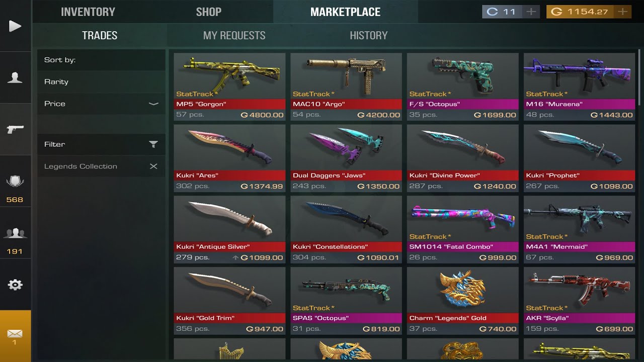
Task: Click the play arrow icon in sidebar
Action: click(x=15, y=26)
